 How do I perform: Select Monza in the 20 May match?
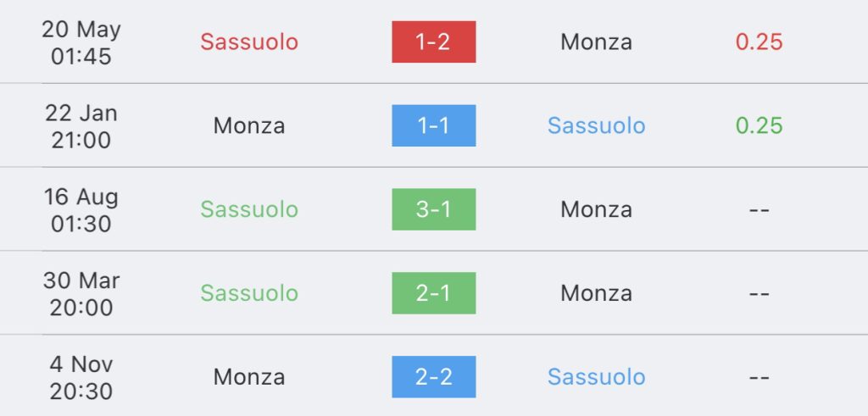(596, 42)
